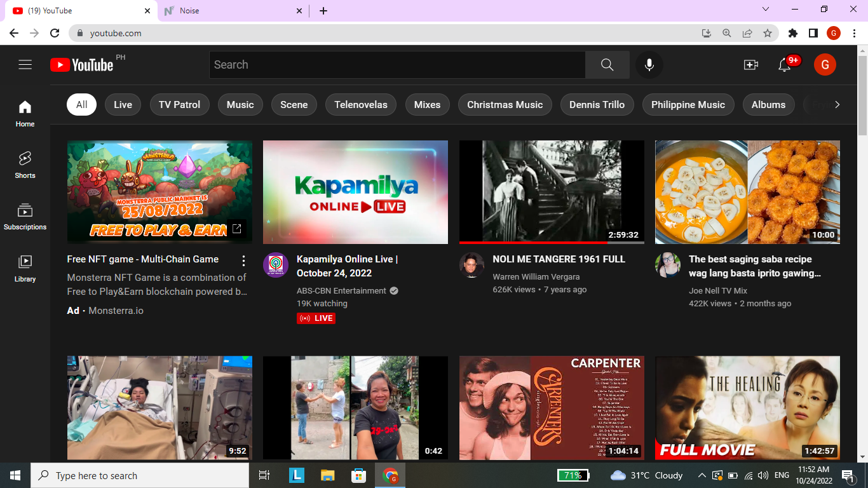Image resolution: width=868 pixels, height=488 pixels.
Task: Expand hidden system tray icons
Action: tap(702, 475)
